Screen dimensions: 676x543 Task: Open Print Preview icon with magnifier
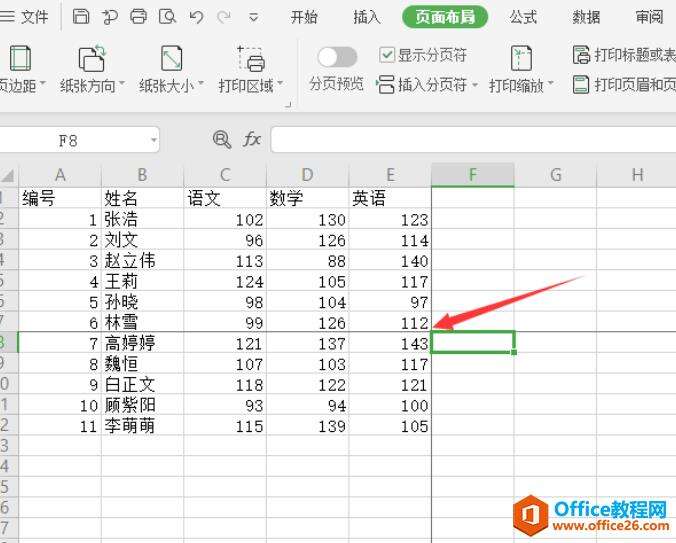tap(167, 17)
